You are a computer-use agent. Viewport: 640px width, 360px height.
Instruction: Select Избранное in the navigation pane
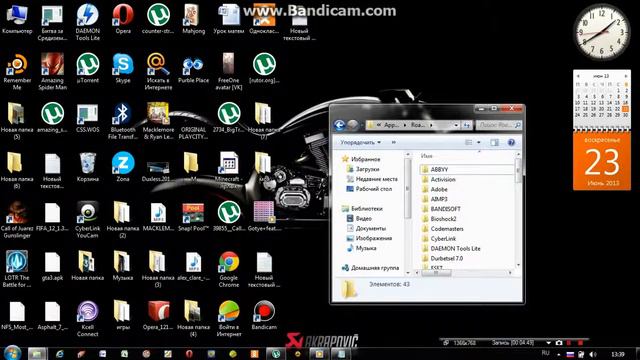(x=361, y=159)
